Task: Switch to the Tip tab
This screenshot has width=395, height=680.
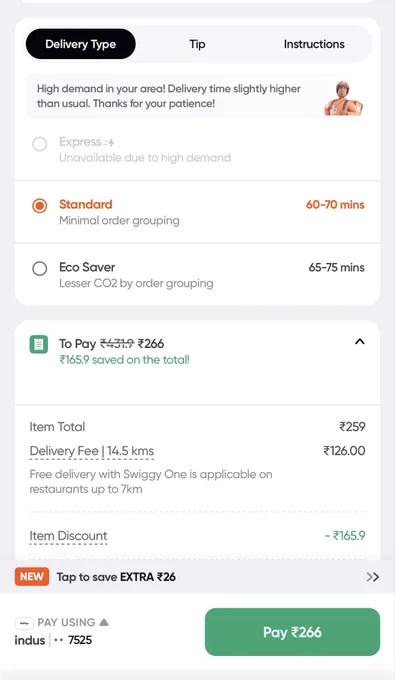Action: pos(197,44)
